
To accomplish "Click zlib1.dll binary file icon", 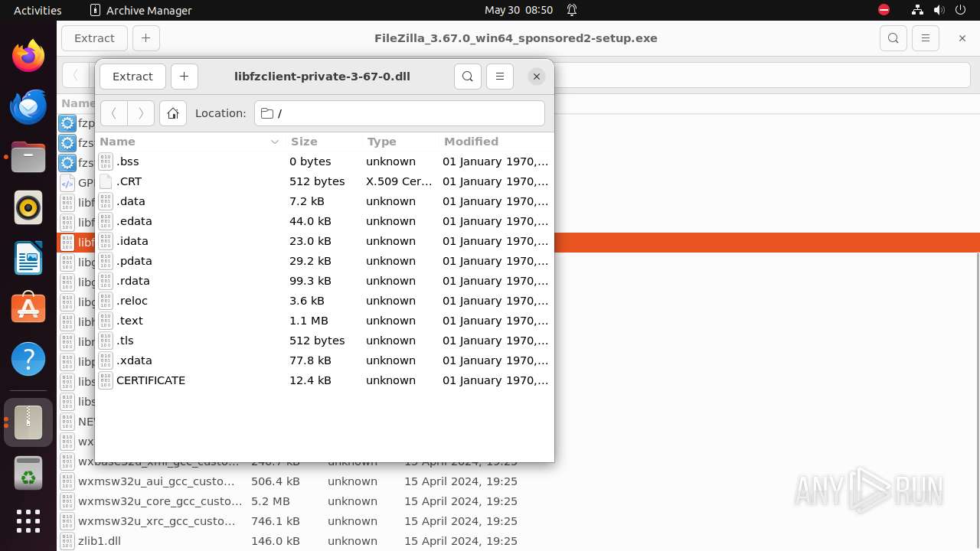I will pos(67,541).
